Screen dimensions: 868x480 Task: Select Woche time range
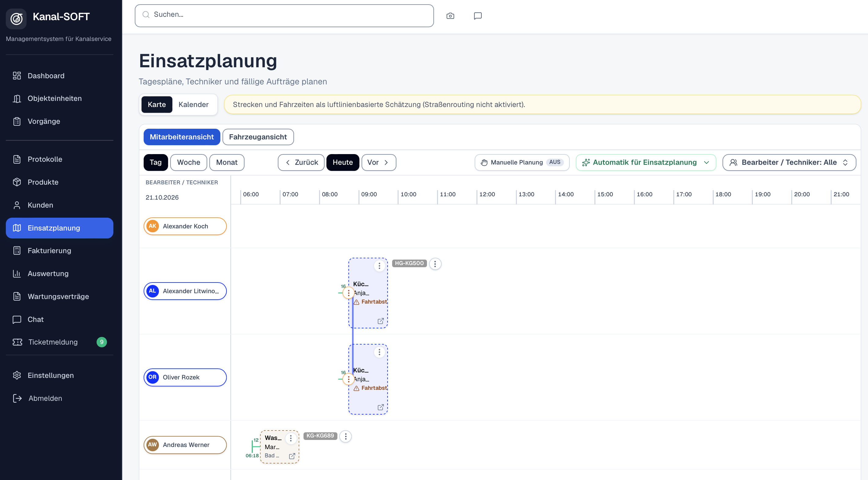click(188, 162)
